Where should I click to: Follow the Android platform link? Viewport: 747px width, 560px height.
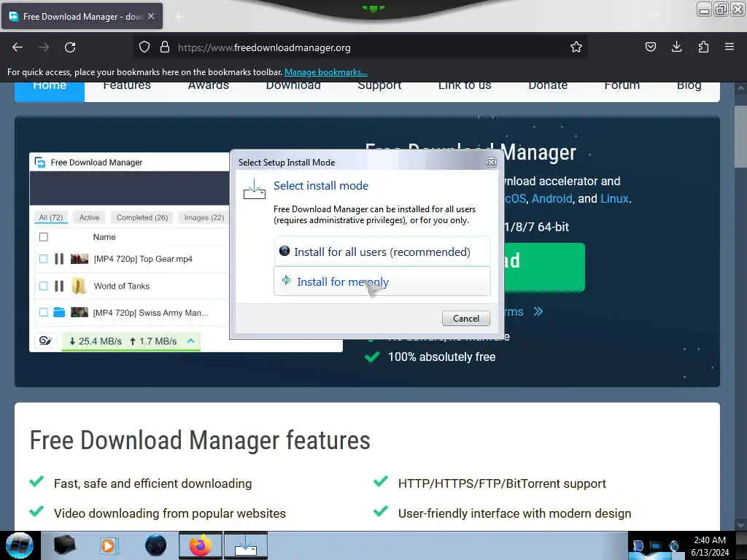pyautogui.click(x=551, y=198)
